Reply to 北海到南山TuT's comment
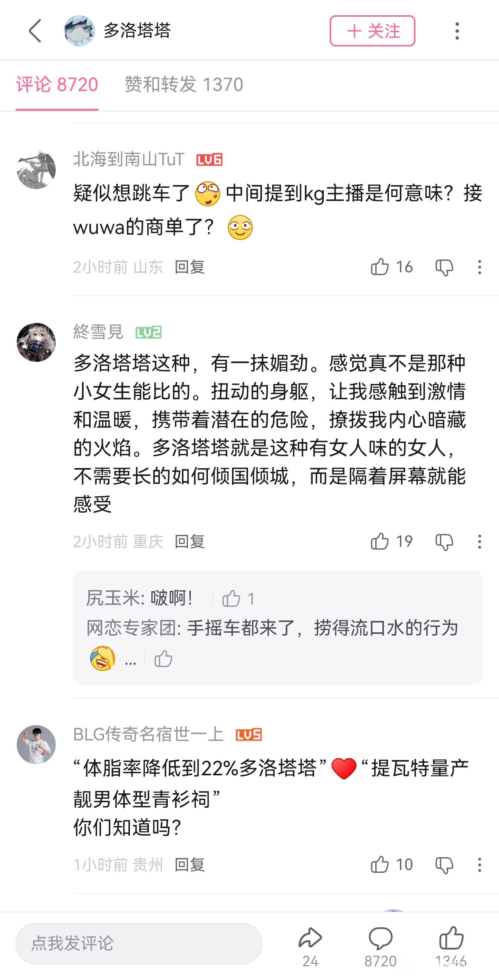This screenshot has height=980, width=499. (x=189, y=267)
